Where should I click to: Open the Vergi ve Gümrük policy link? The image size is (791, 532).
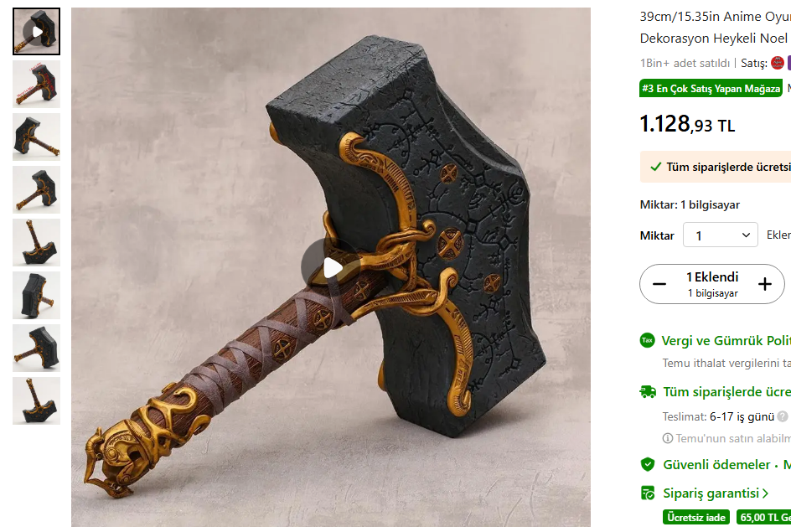(726, 341)
